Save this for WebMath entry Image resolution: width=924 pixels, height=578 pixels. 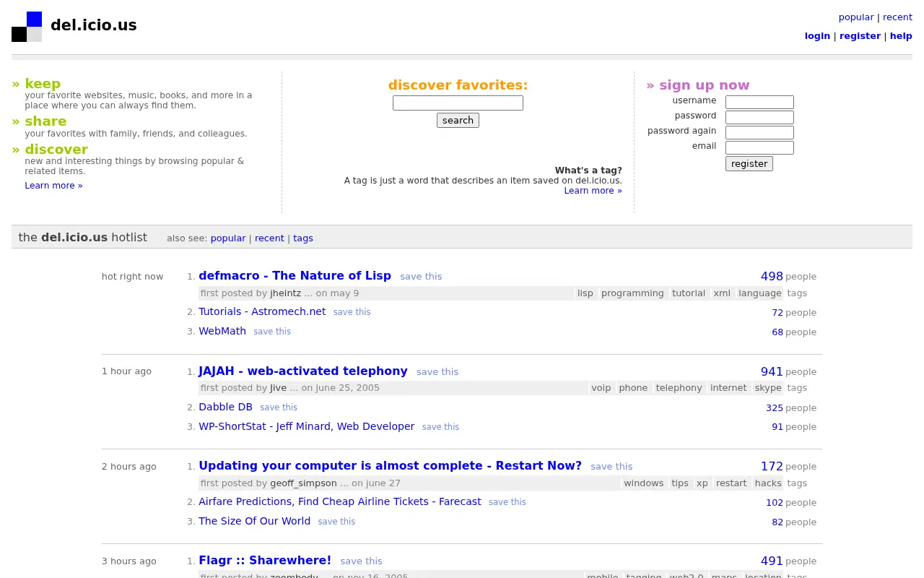272,332
